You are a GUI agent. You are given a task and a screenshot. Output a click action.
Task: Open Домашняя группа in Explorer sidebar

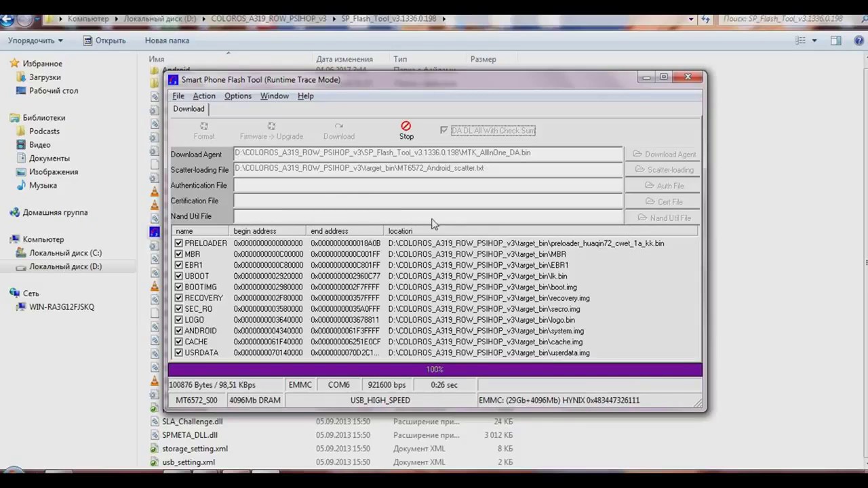point(55,212)
